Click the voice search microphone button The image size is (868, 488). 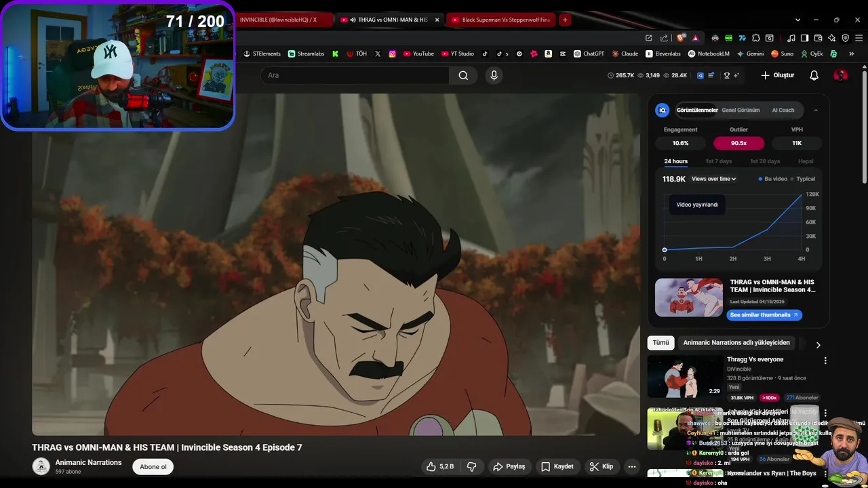click(494, 75)
